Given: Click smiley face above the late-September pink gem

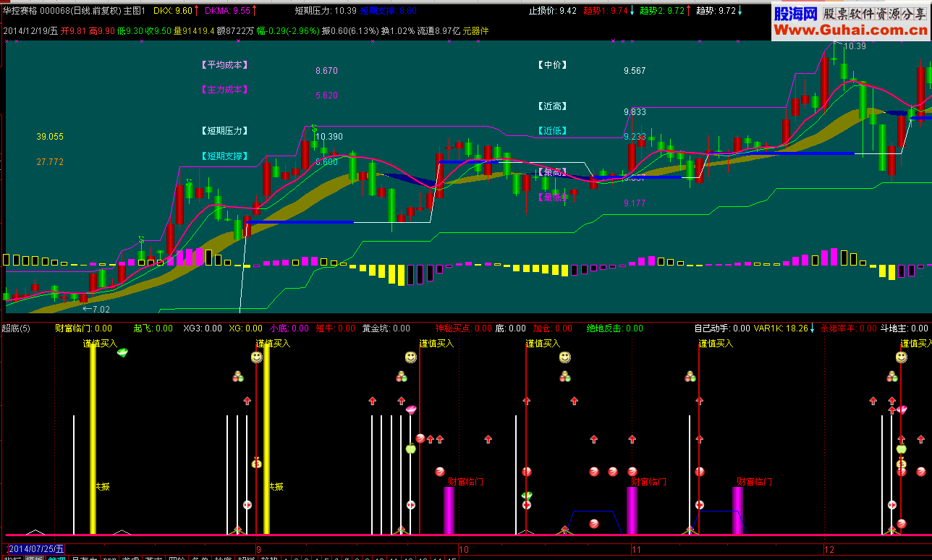Looking at the screenshot, I should click(x=410, y=357).
